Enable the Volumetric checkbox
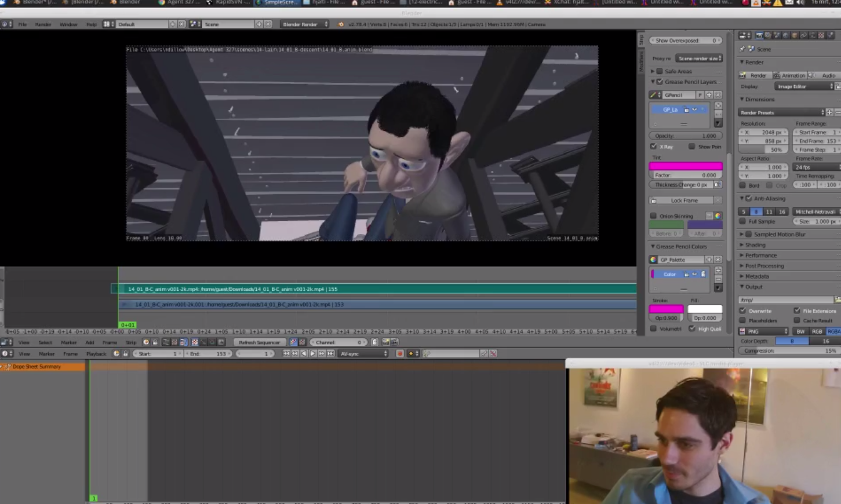Image resolution: width=841 pixels, height=504 pixels. tap(654, 328)
